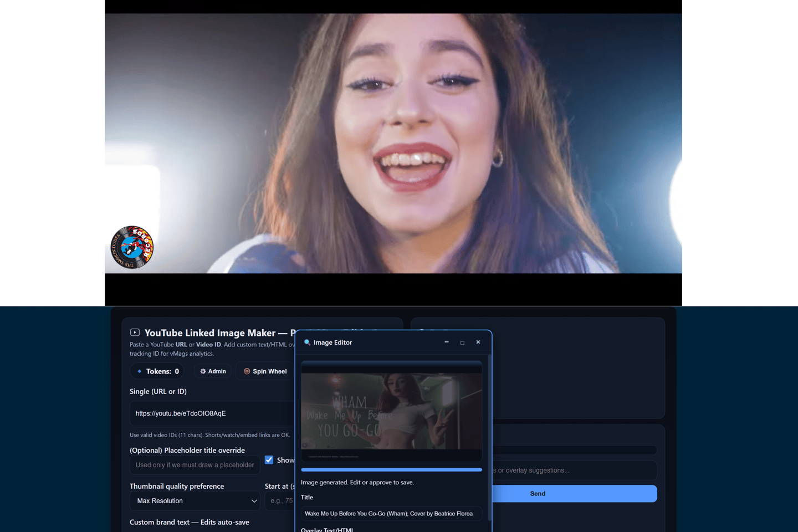This screenshot has height=532, width=798.
Task: Click the overlay suggestions text box
Action: [574, 470]
